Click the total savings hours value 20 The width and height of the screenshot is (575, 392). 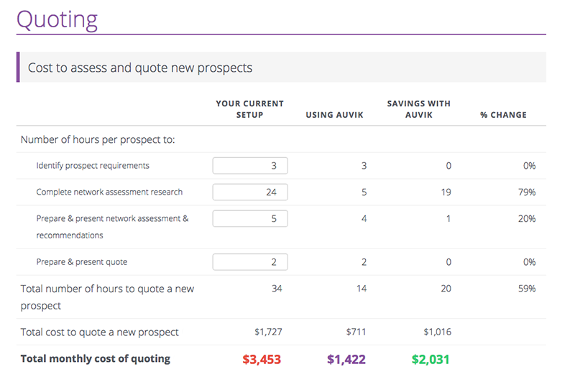(x=446, y=289)
